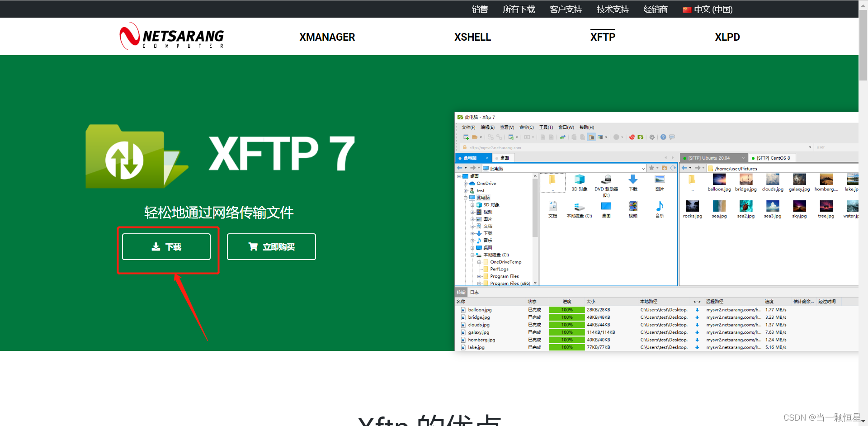Open the 命令(C) menu in Xftp window
Viewport: 868px width, 426px height.
(x=527, y=128)
